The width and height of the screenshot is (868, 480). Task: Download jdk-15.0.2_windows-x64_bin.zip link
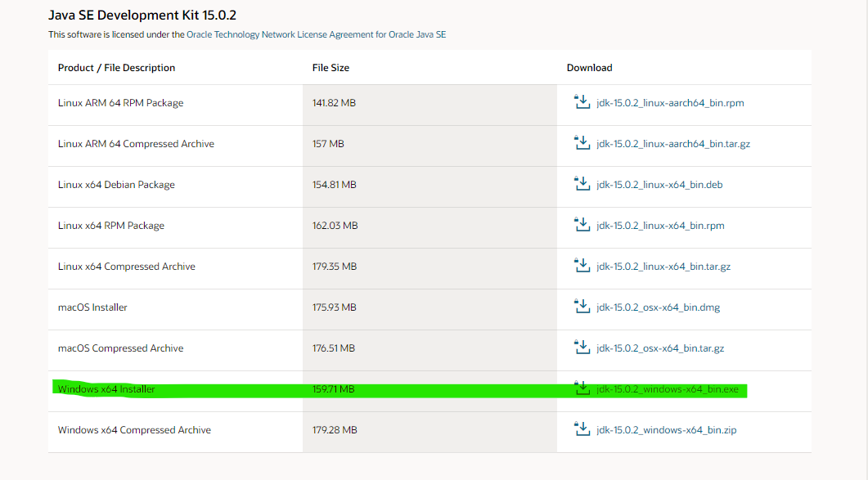(667, 430)
